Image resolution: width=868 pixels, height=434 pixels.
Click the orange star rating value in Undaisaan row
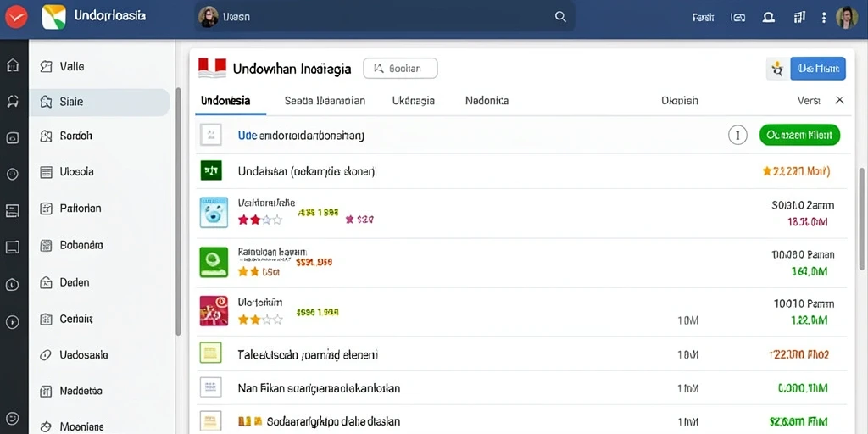click(x=796, y=171)
